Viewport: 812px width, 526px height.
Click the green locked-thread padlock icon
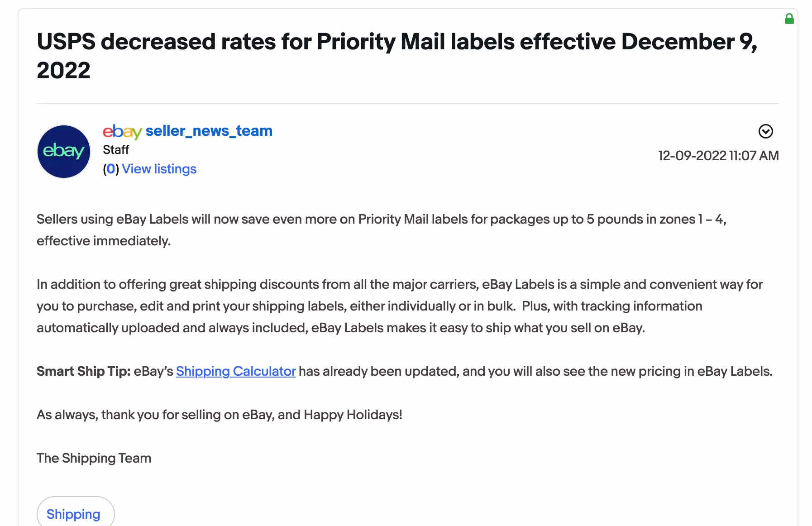coord(789,19)
